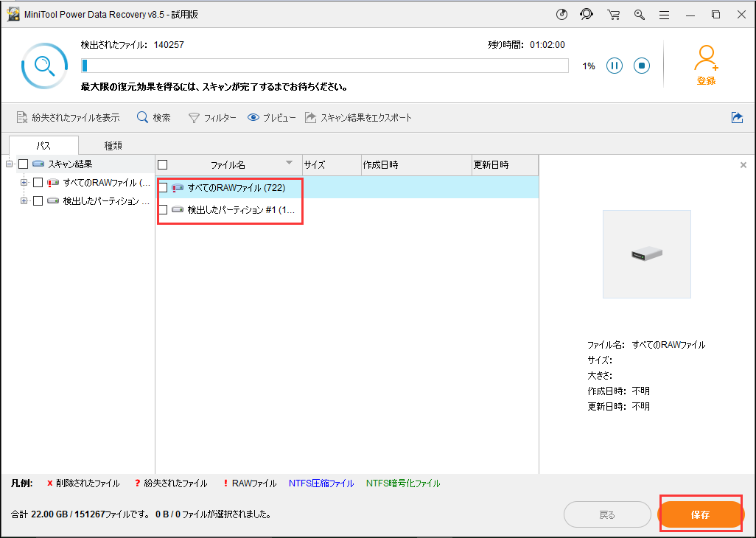Expand すべてのRAWファイル in the left tree
The image size is (756, 538).
pos(24,181)
